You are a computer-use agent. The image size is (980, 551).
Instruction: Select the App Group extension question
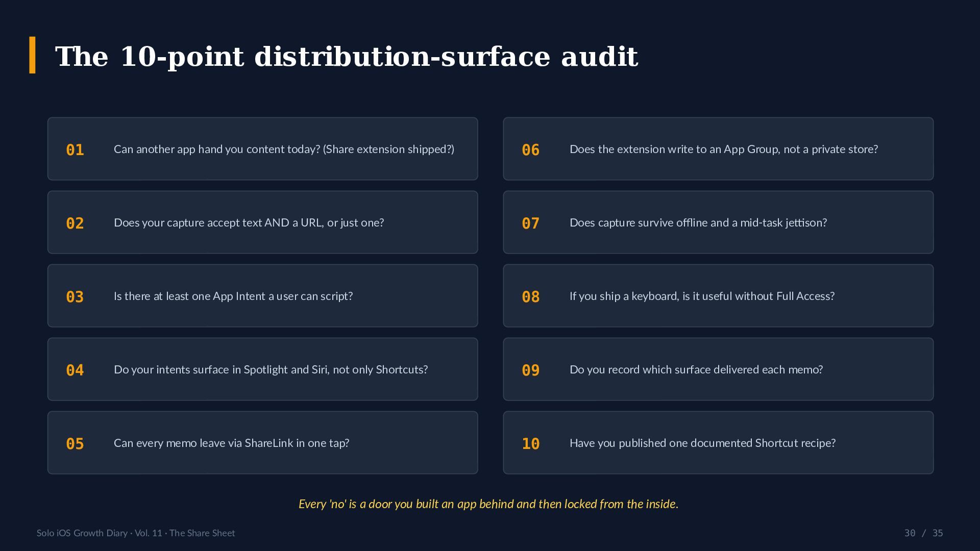[724, 149]
